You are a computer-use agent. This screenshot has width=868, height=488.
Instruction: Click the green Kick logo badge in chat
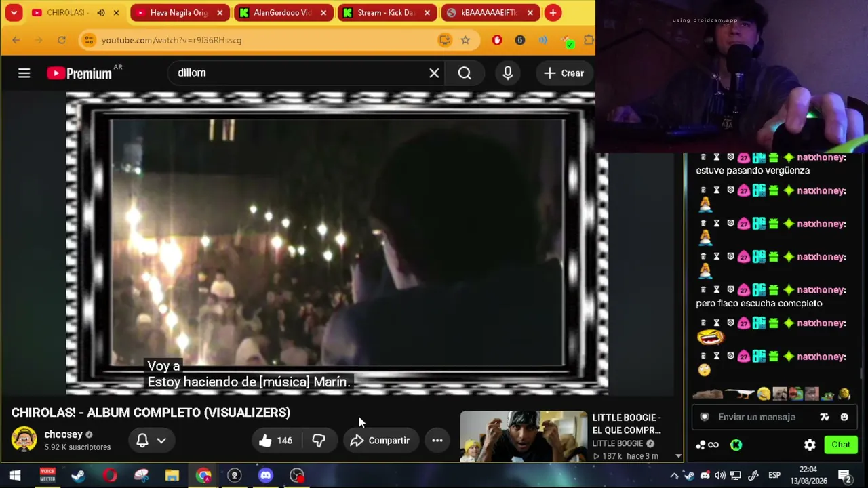click(736, 445)
